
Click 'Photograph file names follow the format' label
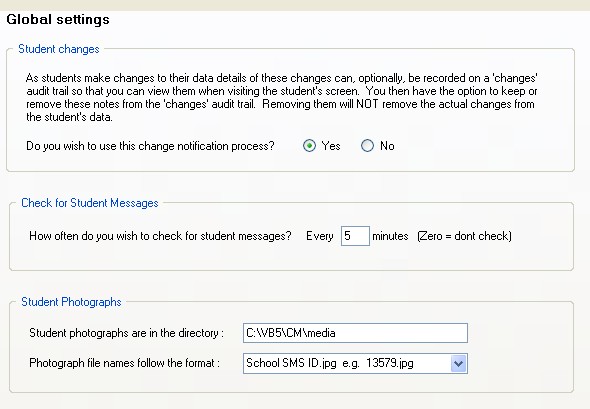point(125,363)
